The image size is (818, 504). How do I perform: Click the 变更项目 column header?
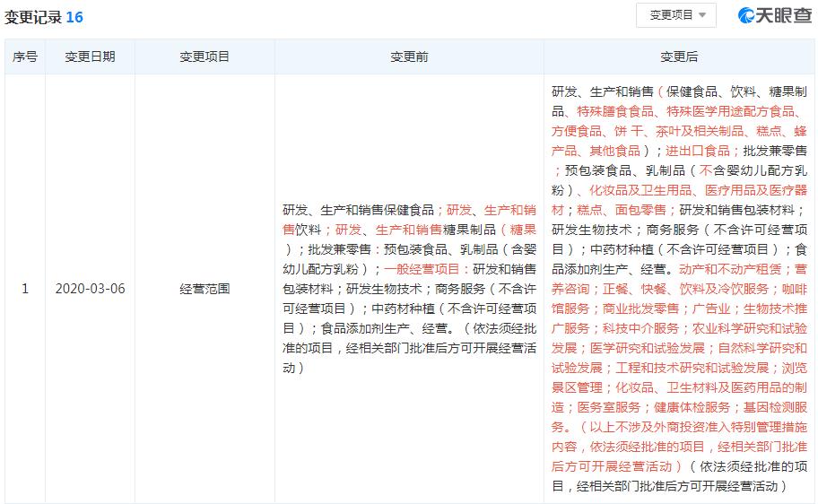click(x=204, y=56)
